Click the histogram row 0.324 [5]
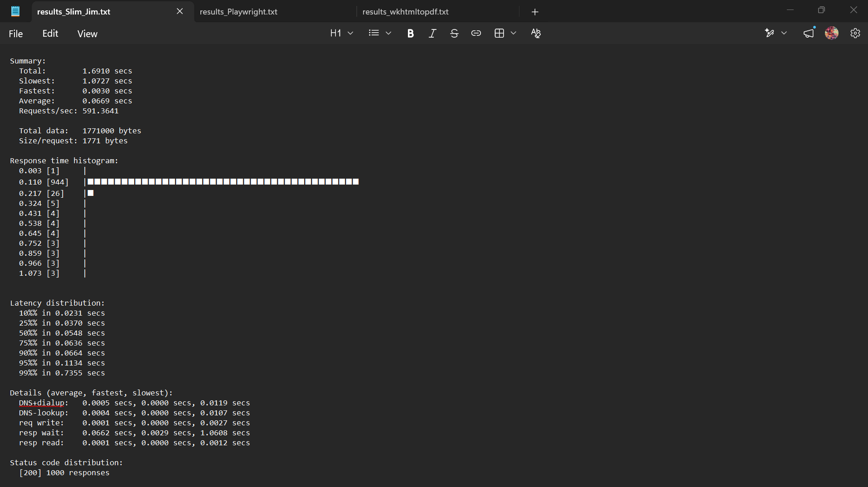 [x=53, y=203]
